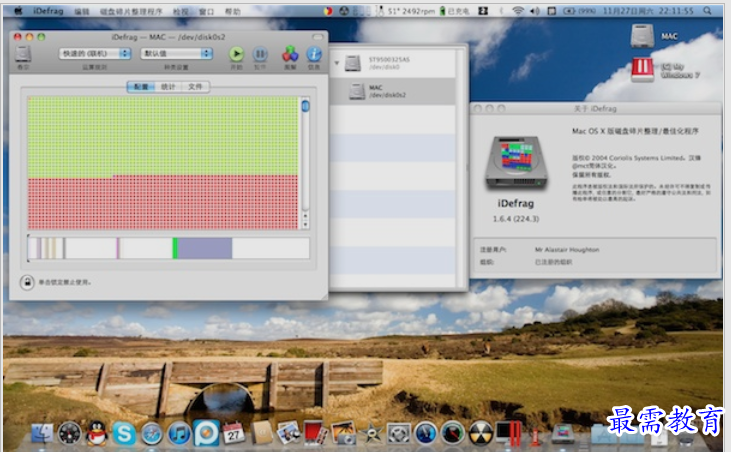Collapse the ST9500325AS disk disclosure triangle
The image size is (731, 452).
pyautogui.click(x=337, y=62)
